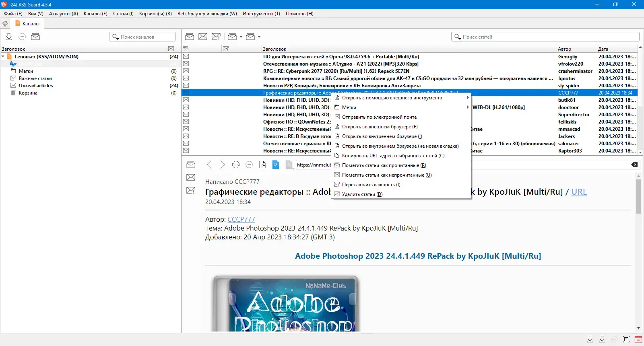This screenshot has width=644, height=346.
Task: Mark selected articles unread in articles toolbar
Action: click(x=203, y=37)
